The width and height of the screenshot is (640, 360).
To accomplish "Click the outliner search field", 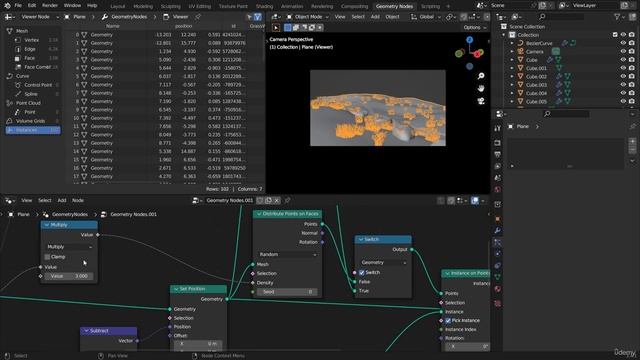I will [561, 17].
